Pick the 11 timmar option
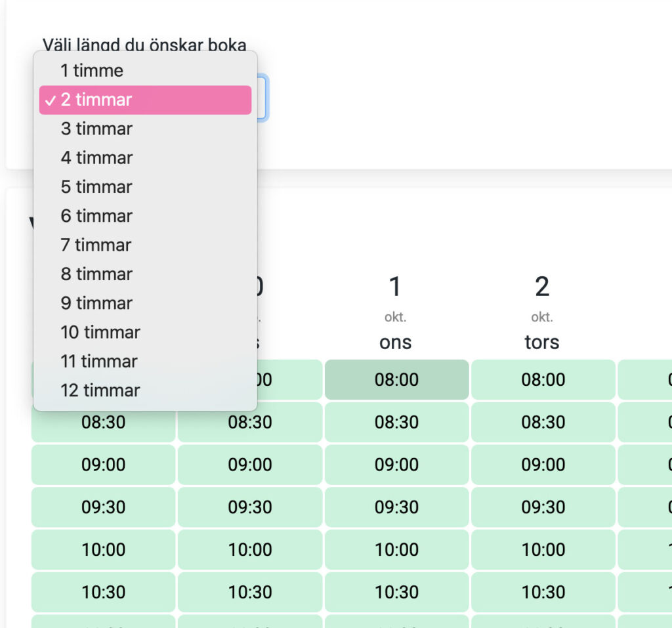 99,362
